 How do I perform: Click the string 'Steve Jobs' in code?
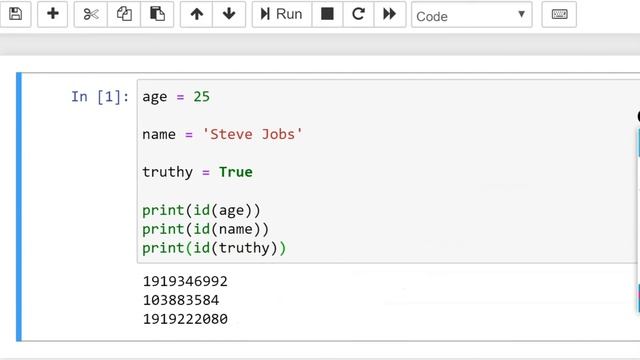pyautogui.click(x=252, y=134)
